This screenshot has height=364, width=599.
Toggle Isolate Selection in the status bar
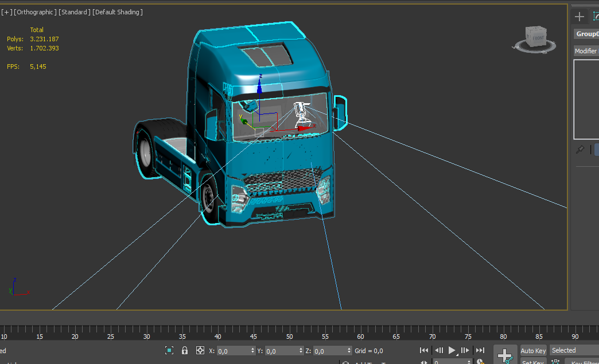(x=169, y=350)
